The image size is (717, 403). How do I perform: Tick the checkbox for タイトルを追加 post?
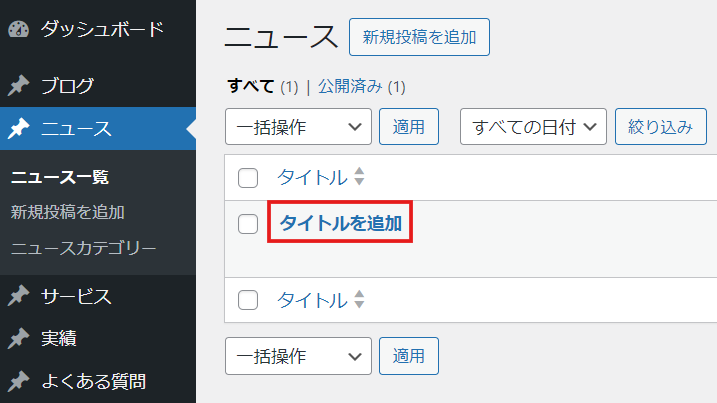[x=248, y=224]
